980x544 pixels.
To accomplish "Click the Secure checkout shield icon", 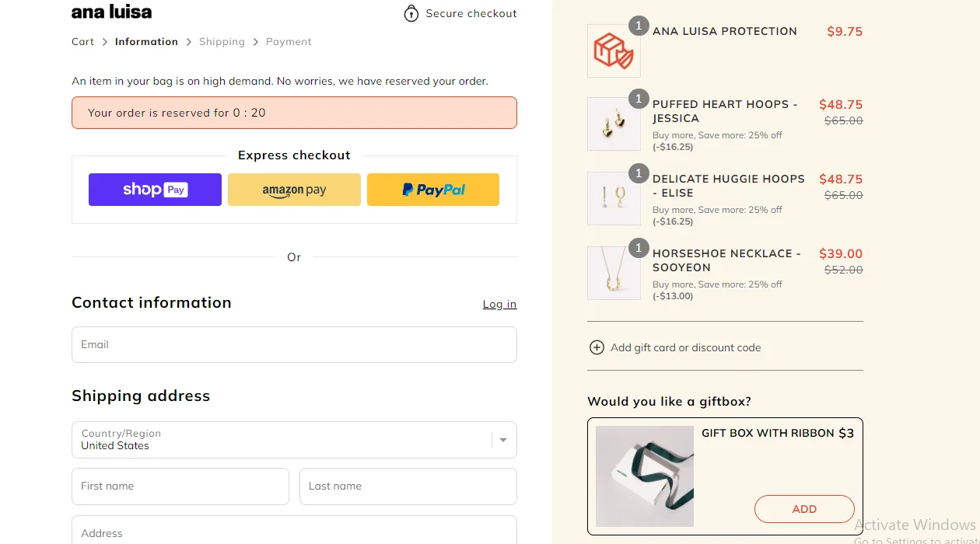I will (411, 13).
